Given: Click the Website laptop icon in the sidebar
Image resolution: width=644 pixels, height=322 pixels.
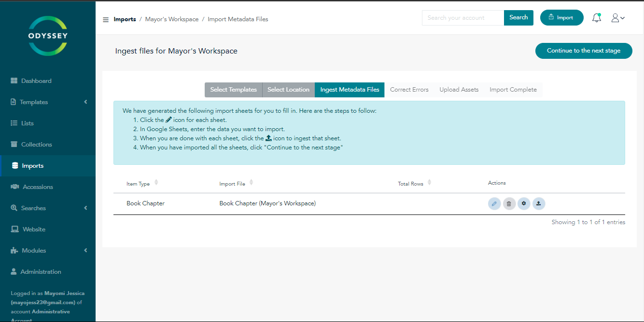Looking at the screenshot, I should click(x=15, y=229).
